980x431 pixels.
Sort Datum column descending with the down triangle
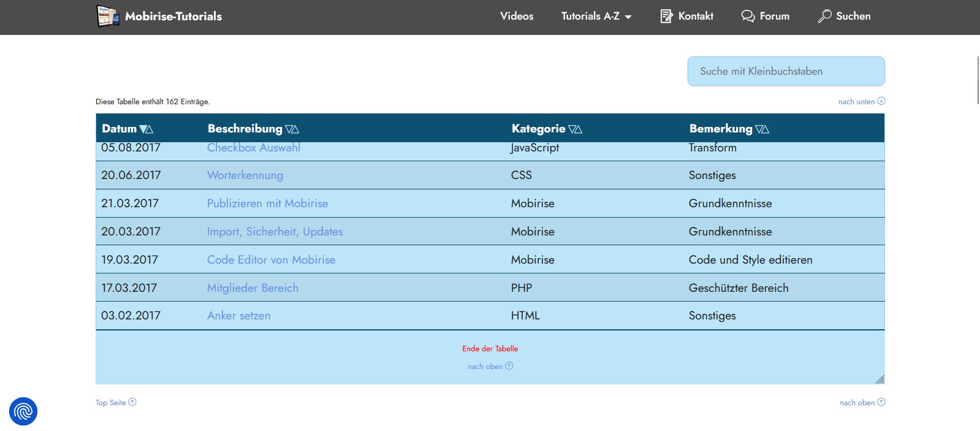click(143, 129)
